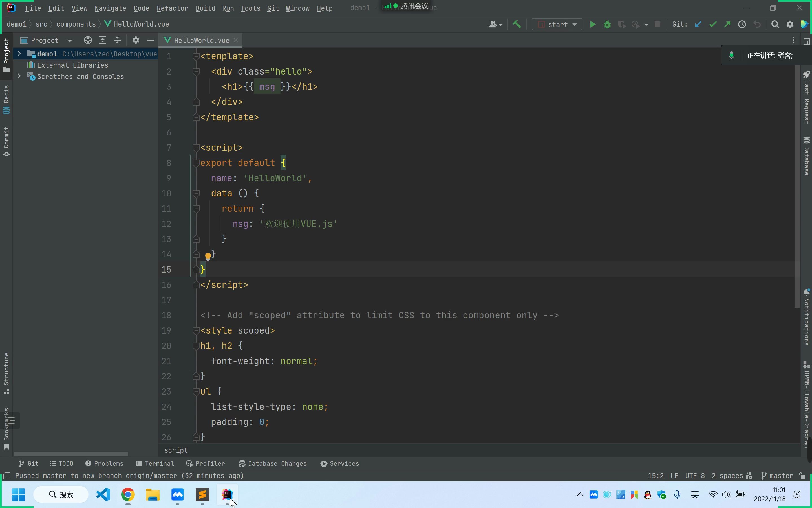The height and width of the screenshot is (508, 812).
Task: Rollback changes with the undo icon
Action: [x=757, y=25]
